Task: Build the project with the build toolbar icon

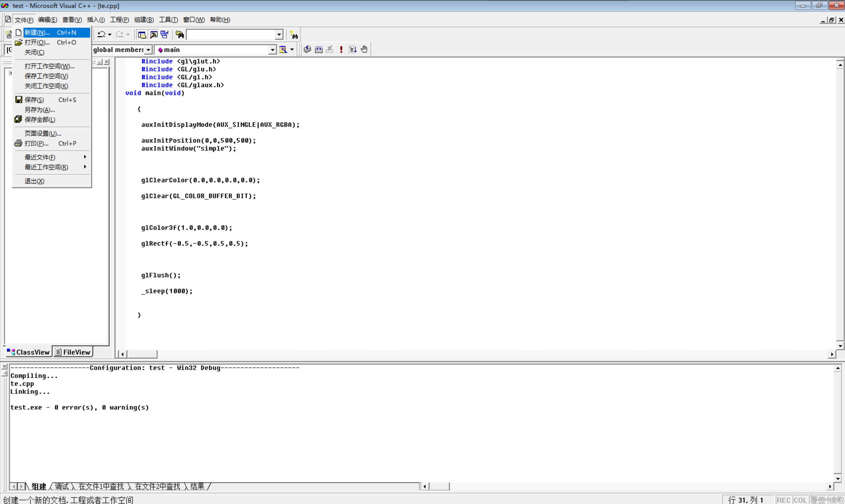Action: coord(318,49)
